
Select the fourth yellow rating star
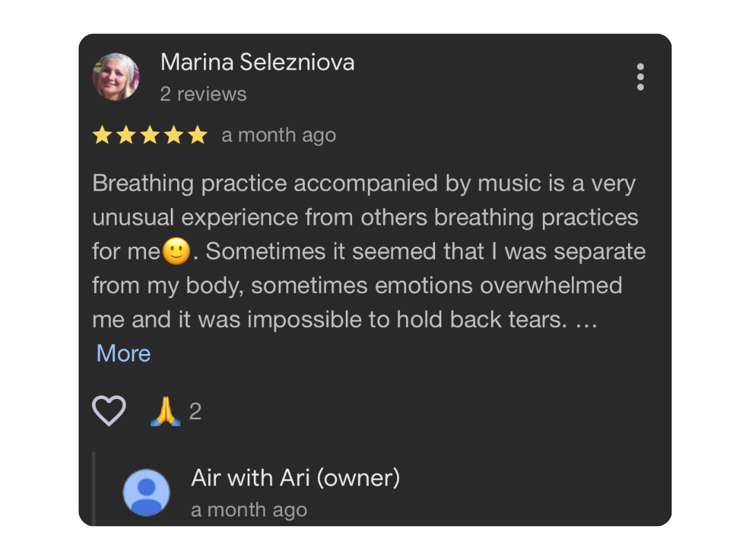(x=174, y=135)
